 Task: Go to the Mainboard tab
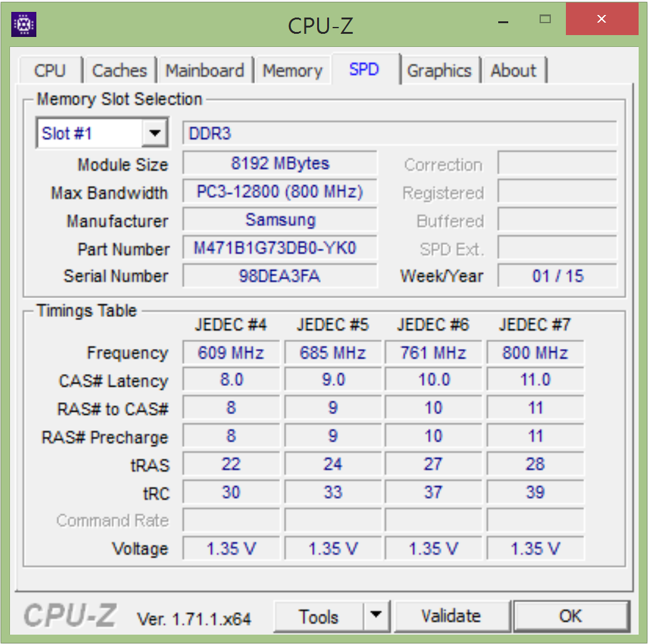[x=205, y=71]
